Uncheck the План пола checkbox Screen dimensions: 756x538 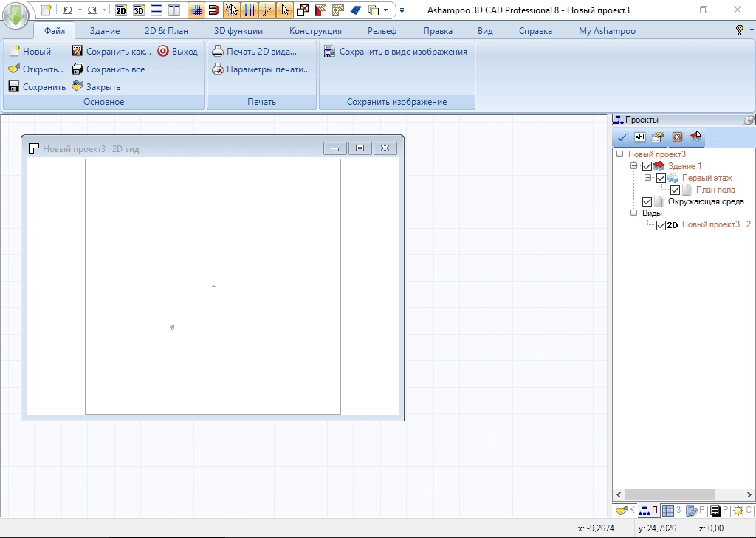pyautogui.click(x=675, y=190)
